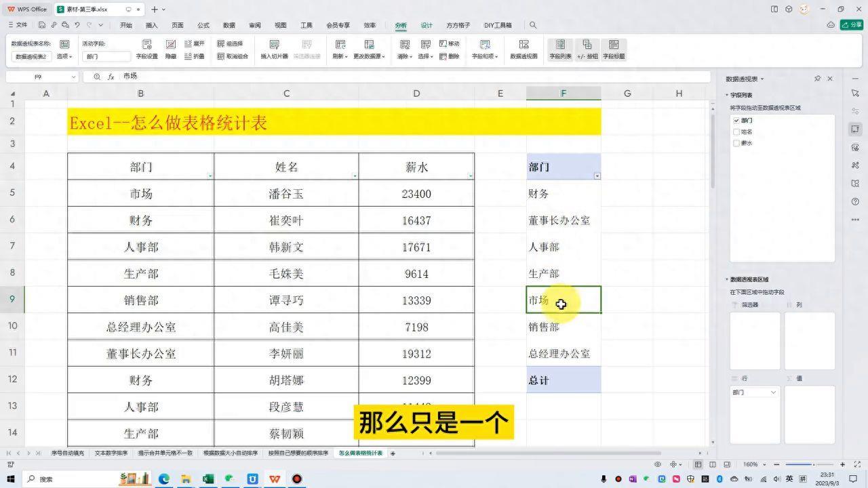The height and width of the screenshot is (488, 868).
Task: Open 刷新 refresh dropdown
Action: click(x=340, y=56)
